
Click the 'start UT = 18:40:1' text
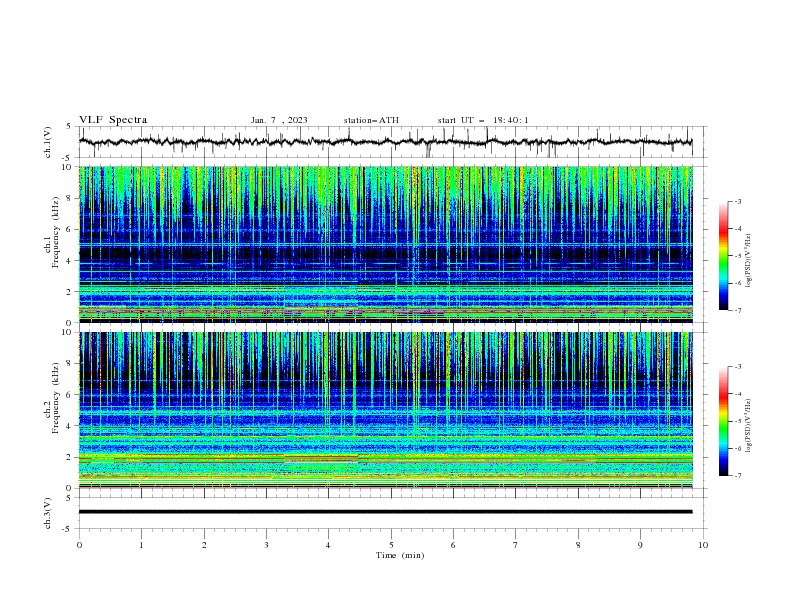pos(483,120)
